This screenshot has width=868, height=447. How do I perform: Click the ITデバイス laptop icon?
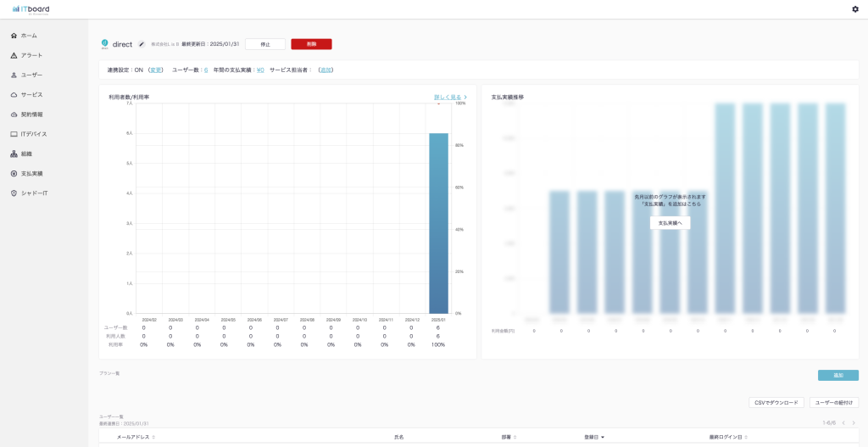point(14,134)
